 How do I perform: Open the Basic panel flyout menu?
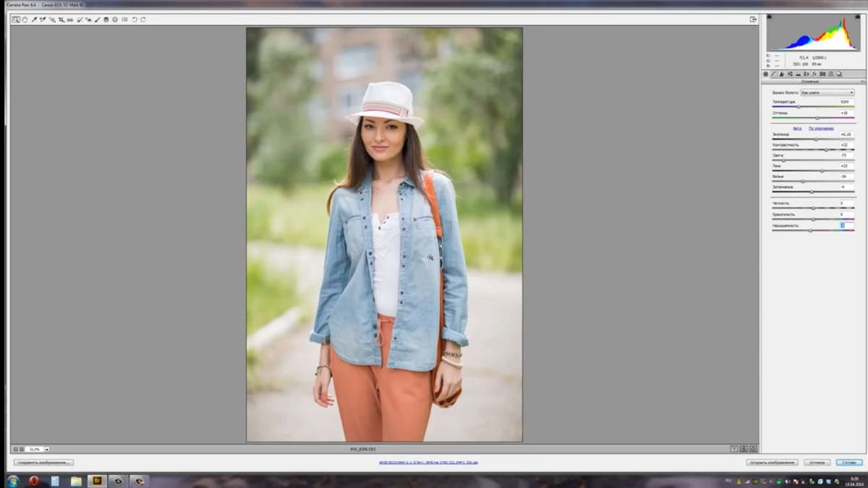[x=862, y=82]
